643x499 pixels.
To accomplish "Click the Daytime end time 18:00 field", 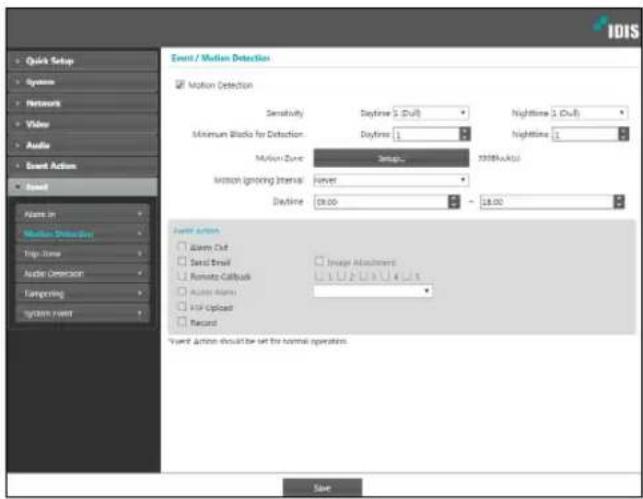I will coord(547,202).
